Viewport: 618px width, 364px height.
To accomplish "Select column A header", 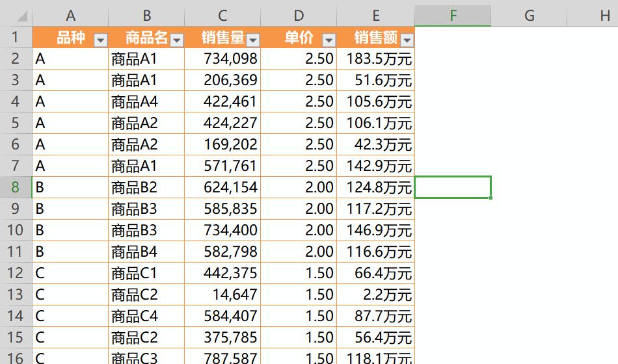I will click(x=70, y=16).
